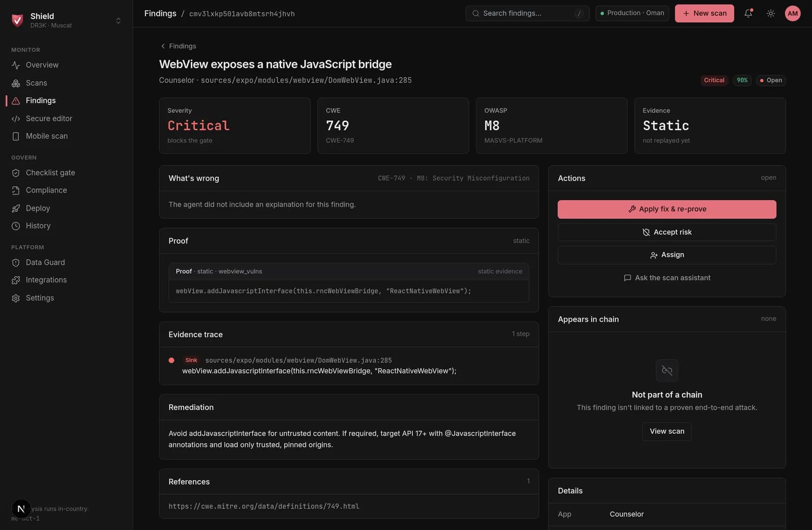Open the cwe.mitre.org reference URL
812x530 pixels.
264,506
